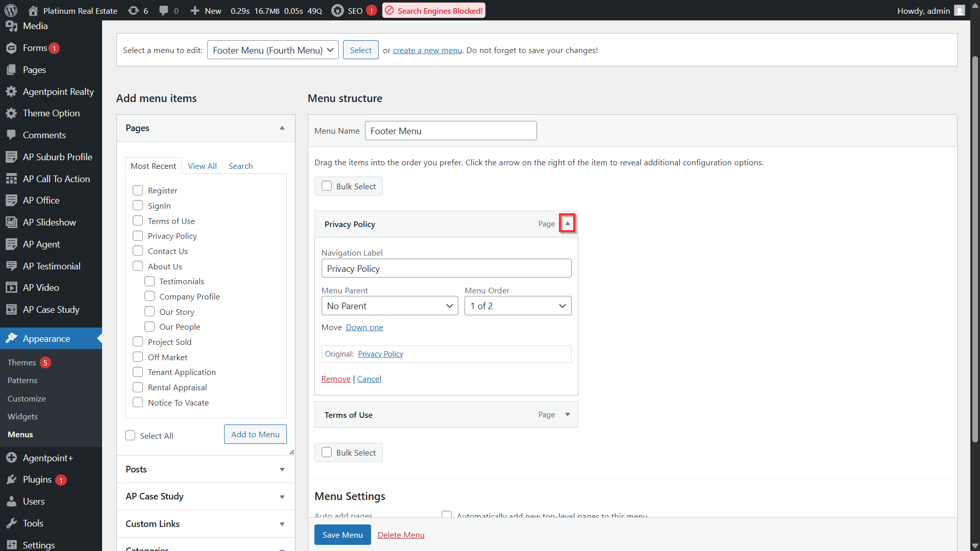Image resolution: width=980 pixels, height=551 pixels.
Task: Check the Our People checkbox
Action: click(x=150, y=326)
